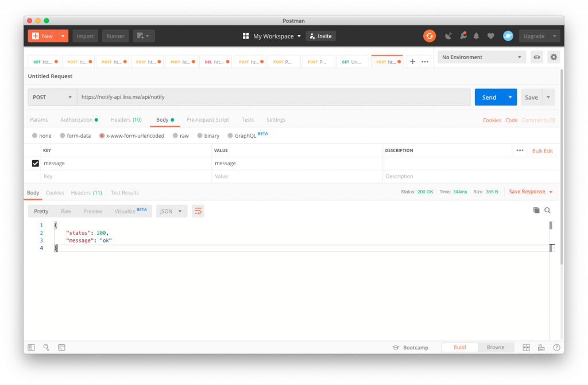Toggle response line wrap icon

click(198, 211)
